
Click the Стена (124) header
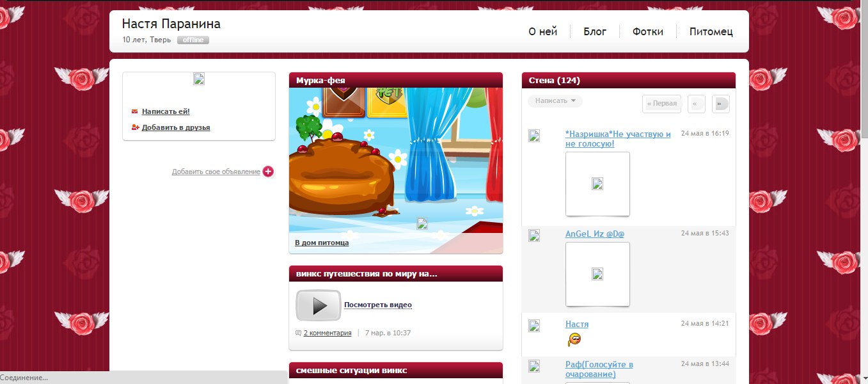coord(555,81)
